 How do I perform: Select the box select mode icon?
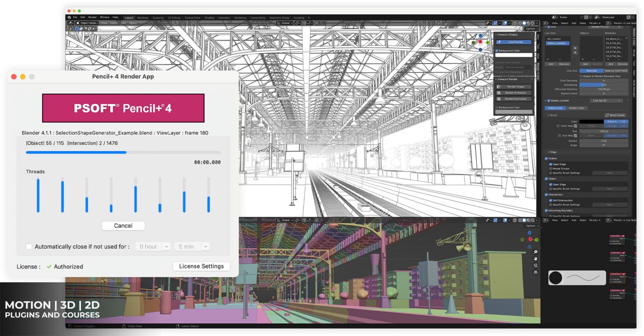click(x=77, y=28)
